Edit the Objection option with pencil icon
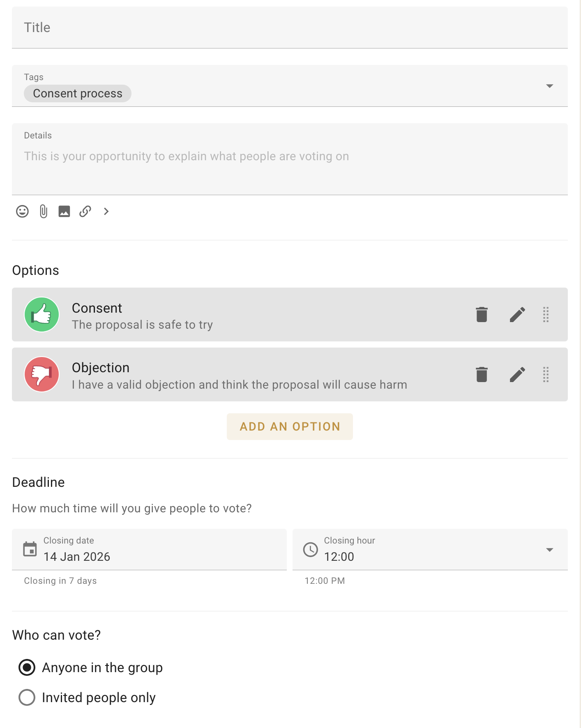Viewport: 581px width, 728px height. (x=517, y=374)
